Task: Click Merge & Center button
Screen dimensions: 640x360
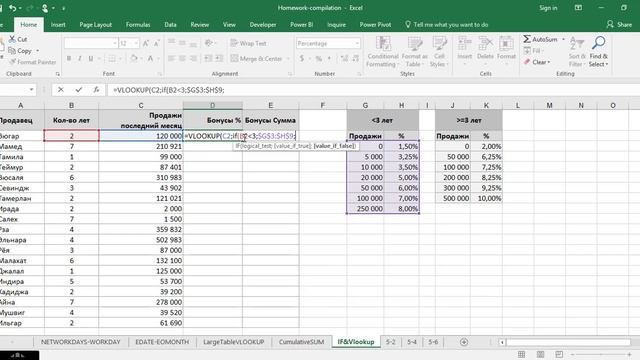Action: click(x=257, y=59)
